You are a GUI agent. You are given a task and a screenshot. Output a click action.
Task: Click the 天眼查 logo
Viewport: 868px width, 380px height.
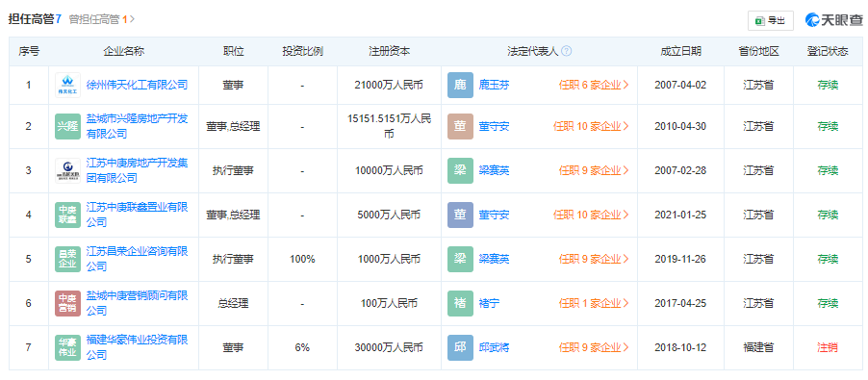[834, 20]
